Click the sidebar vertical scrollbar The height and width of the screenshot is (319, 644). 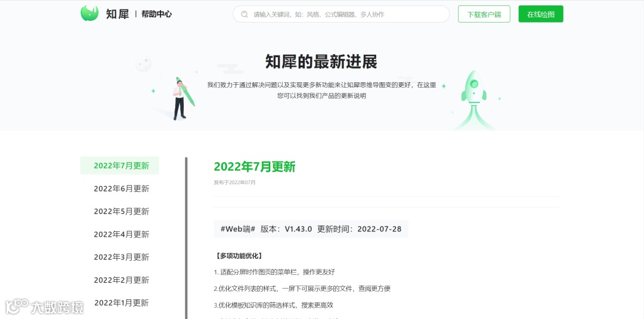(x=186, y=238)
